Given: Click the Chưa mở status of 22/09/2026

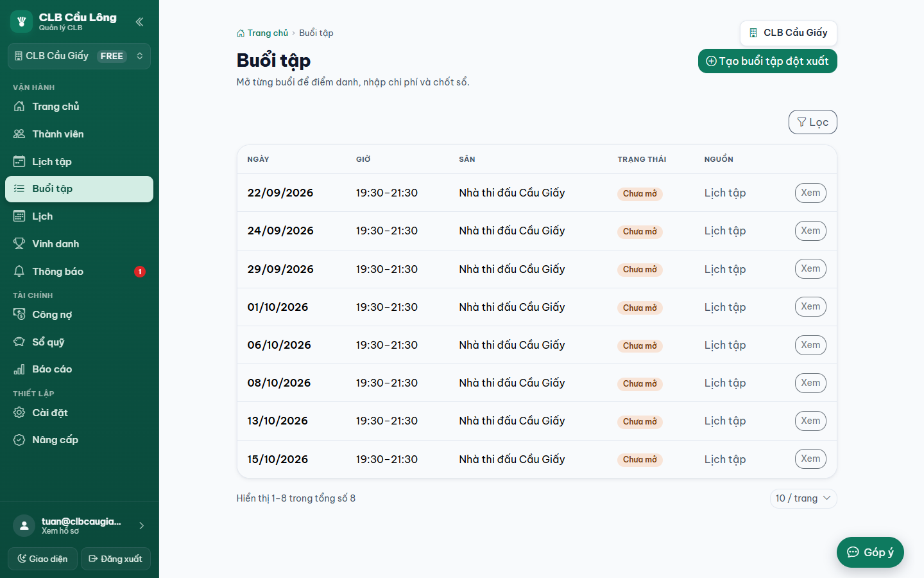Looking at the screenshot, I should click(640, 193).
